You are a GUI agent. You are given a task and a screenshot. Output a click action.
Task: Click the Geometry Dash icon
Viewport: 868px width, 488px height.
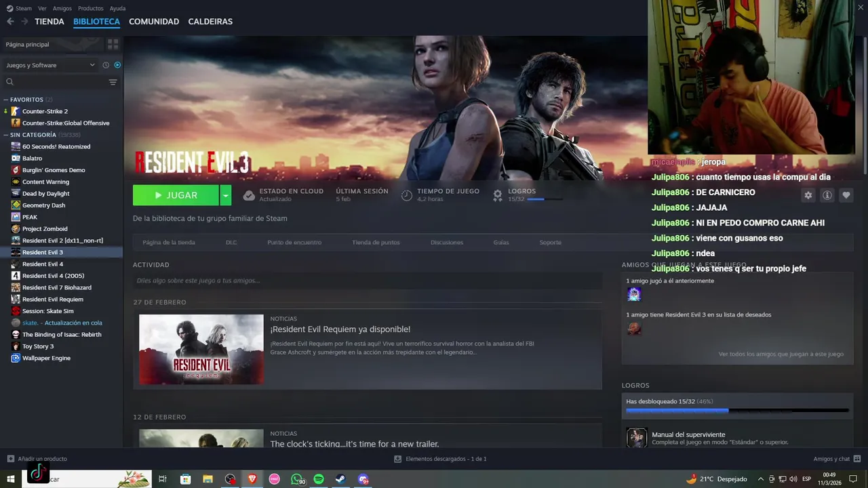coord(16,205)
